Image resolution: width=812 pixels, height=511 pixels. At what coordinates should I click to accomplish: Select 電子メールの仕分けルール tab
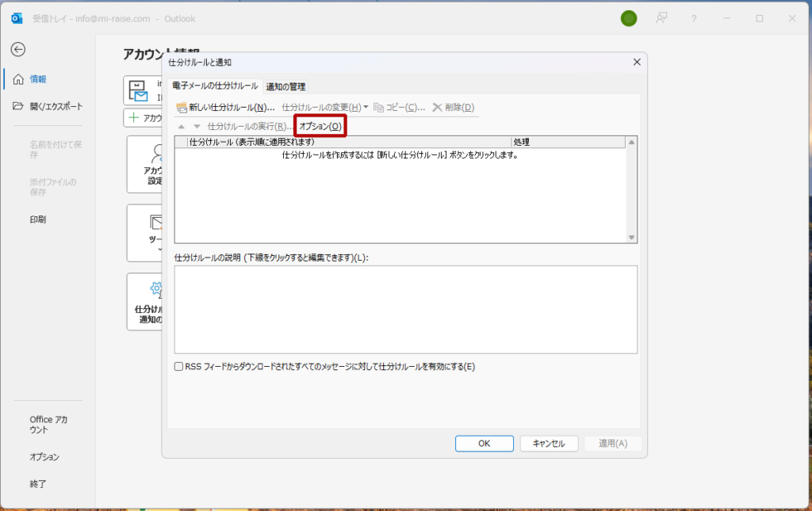pos(215,86)
